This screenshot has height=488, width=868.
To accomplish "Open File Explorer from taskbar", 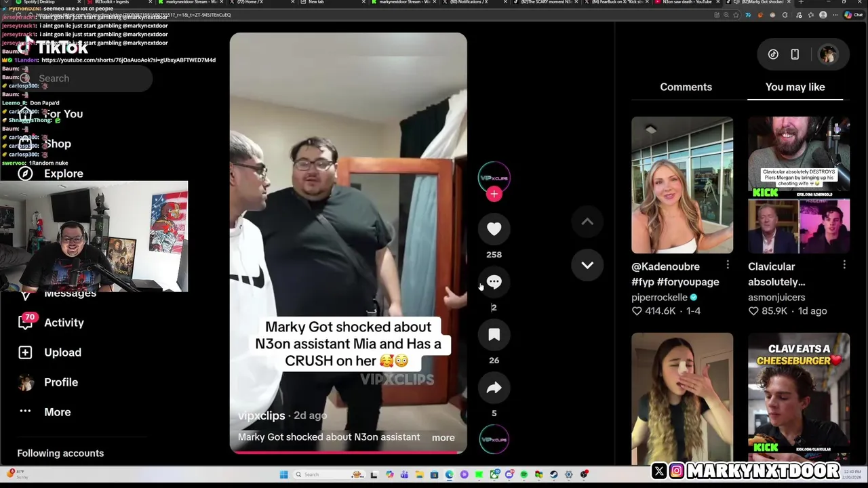I will pyautogui.click(x=419, y=474).
